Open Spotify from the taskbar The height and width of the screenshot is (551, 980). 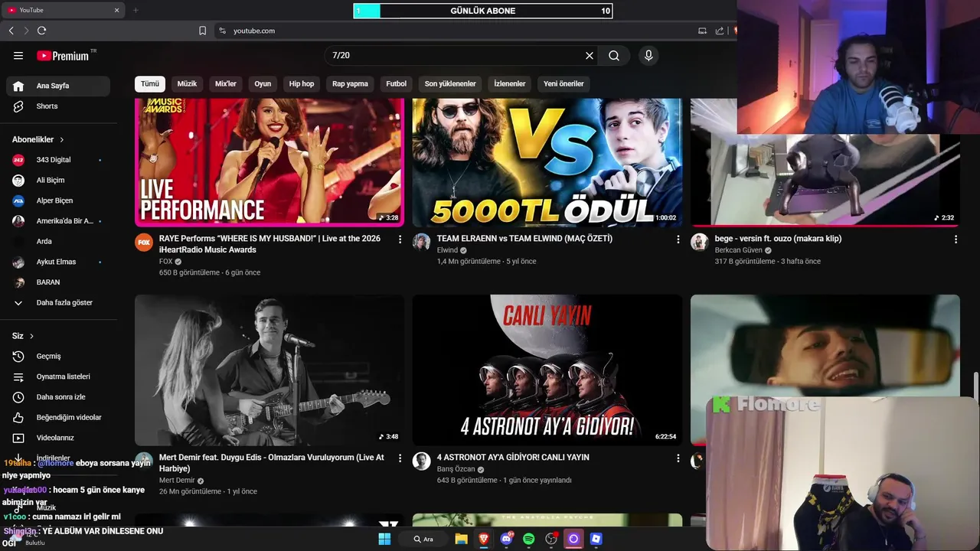[528, 539]
